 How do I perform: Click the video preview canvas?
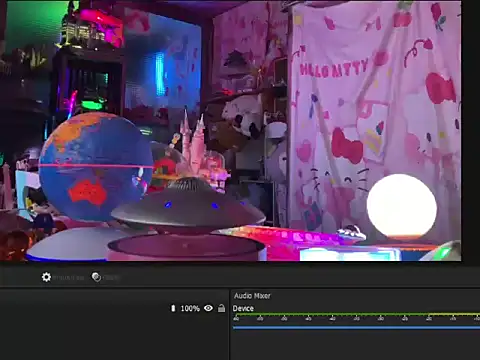coord(231,131)
